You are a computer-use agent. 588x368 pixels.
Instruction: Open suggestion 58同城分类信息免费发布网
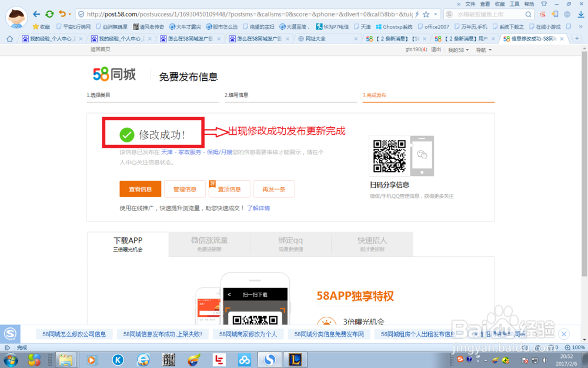click(x=329, y=334)
